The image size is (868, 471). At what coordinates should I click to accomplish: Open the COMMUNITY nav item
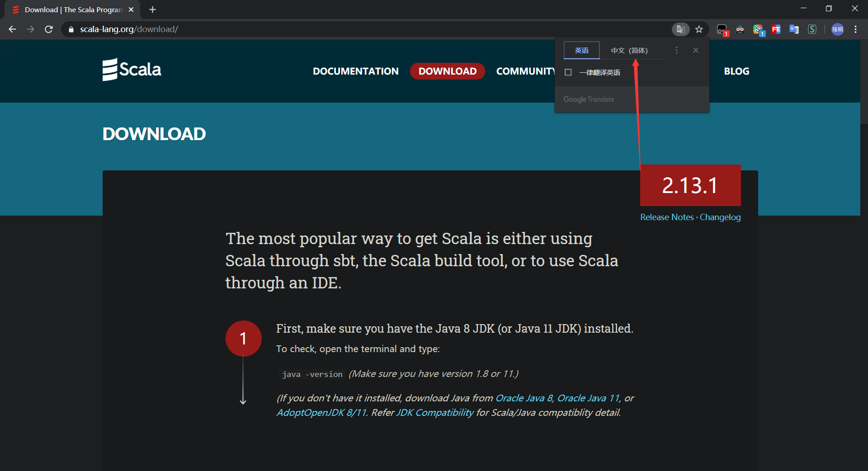point(526,71)
